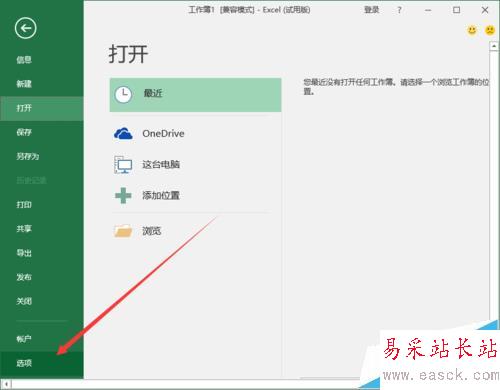Screen dimensions: 500x390
Task: Select the 打开 sidebar entry
Action: pos(42,108)
